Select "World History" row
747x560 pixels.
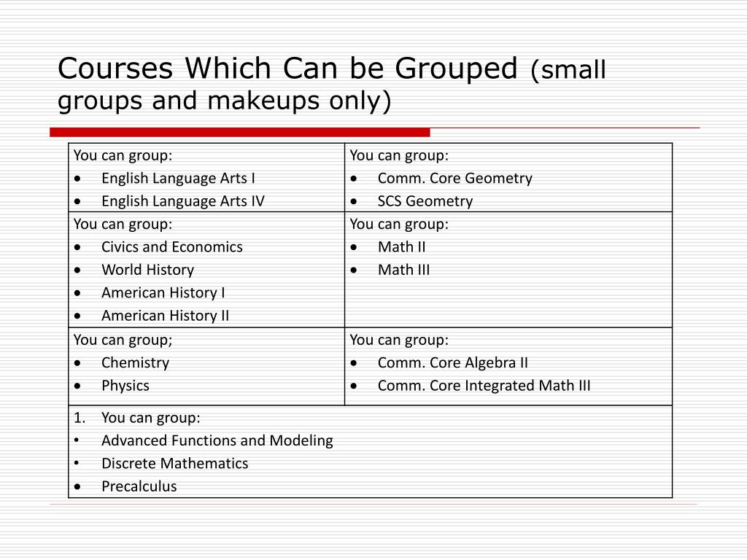pyautogui.click(x=147, y=270)
